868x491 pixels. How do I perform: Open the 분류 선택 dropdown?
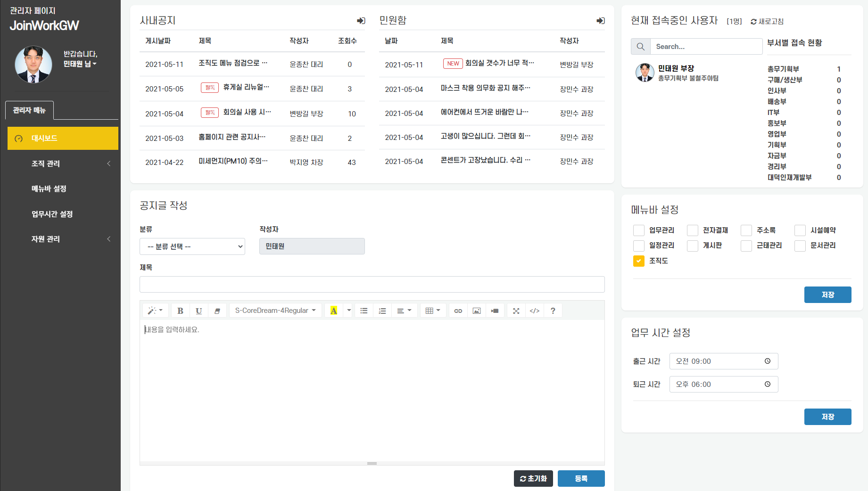click(x=192, y=246)
